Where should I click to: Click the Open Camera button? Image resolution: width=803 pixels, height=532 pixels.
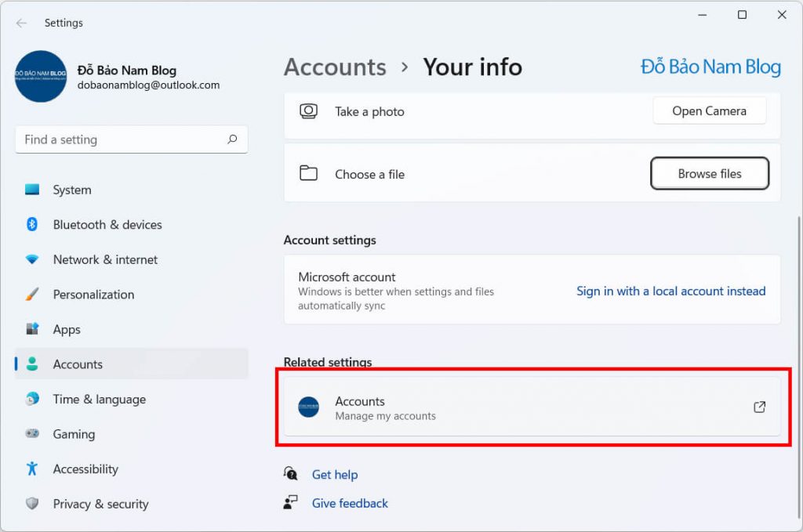[709, 111]
